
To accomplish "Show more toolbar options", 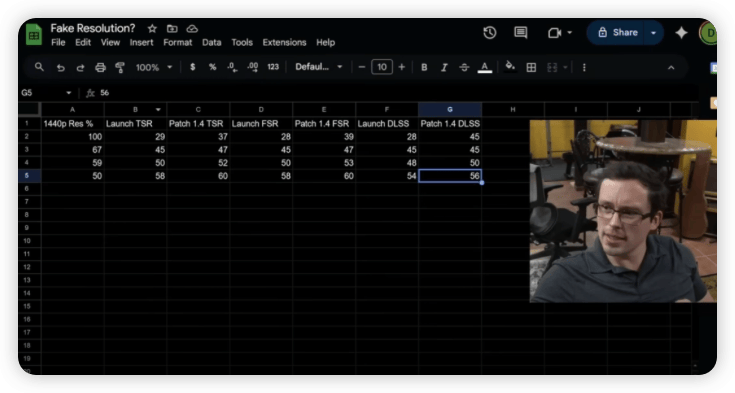I will [584, 68].
